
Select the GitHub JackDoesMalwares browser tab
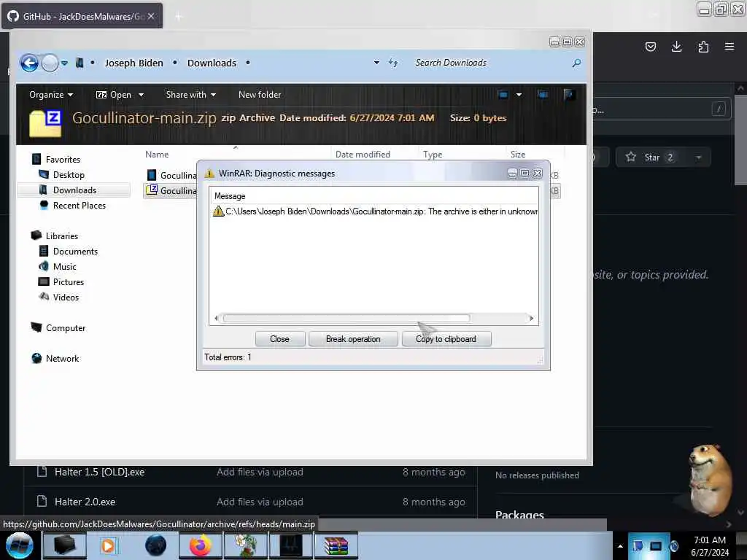coord(82,16)
